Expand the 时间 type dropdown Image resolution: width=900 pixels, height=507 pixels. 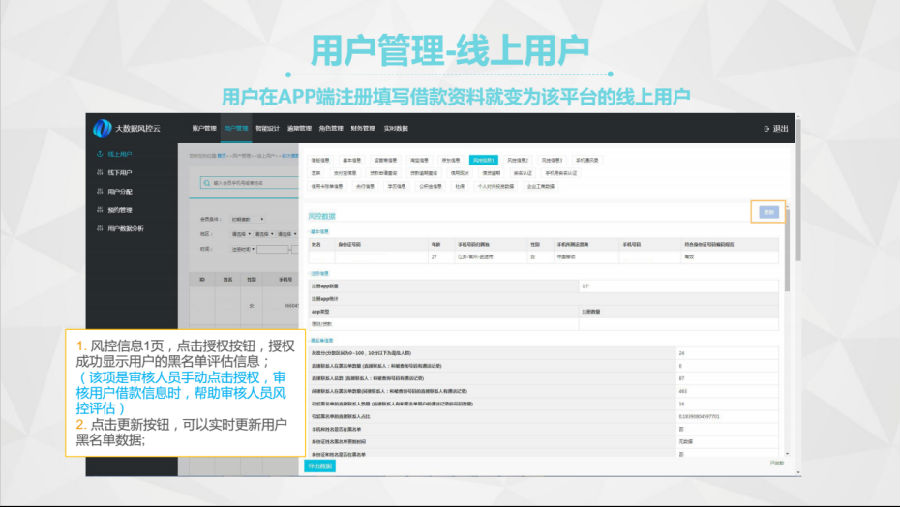tap(242, 249)
